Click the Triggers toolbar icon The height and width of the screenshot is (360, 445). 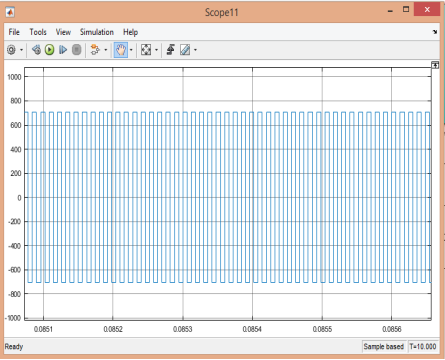tap(171, 50)
